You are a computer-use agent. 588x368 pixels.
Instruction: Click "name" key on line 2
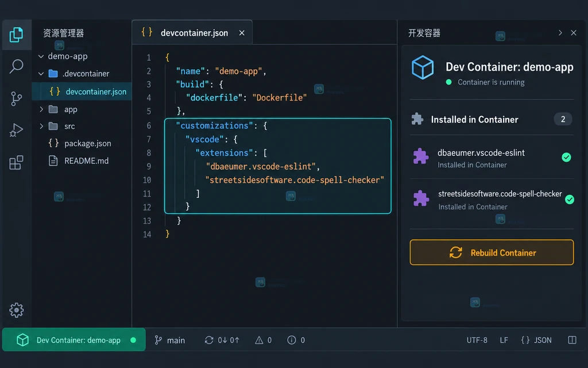point(191,71)
